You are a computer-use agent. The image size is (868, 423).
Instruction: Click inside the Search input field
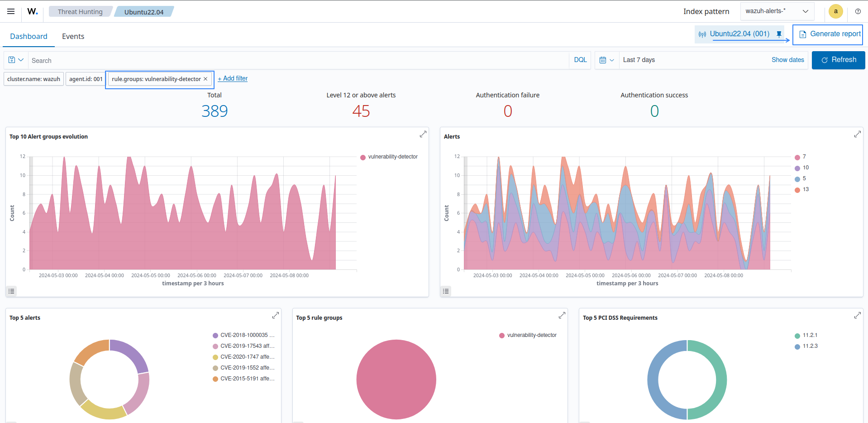tap(181, 60)
